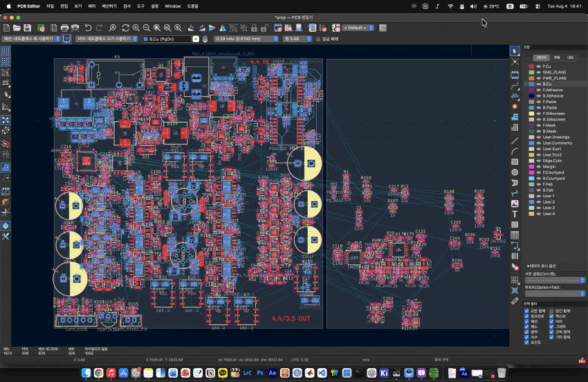Click the Undo arrow icon
Image resolution: width=588 pixels, height=382 pixels.
(x=88, y=28)
